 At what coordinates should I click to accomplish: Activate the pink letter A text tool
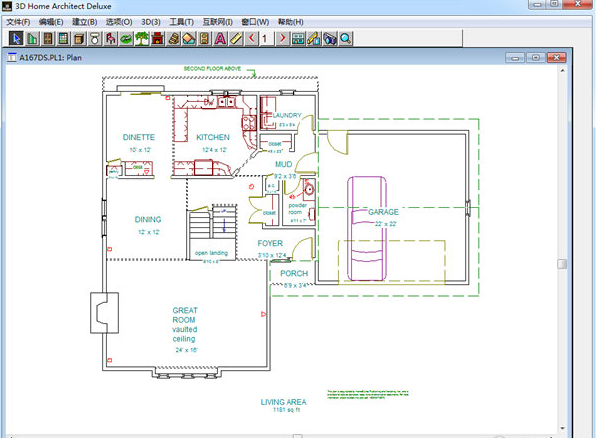(x=220, y=38)
